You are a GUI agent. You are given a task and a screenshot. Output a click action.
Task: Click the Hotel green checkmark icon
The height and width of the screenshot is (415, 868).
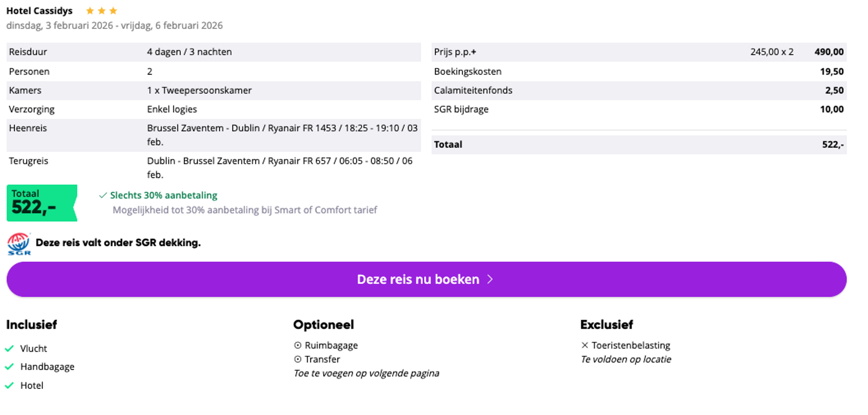pyautogui.click(x=9, y=385)
